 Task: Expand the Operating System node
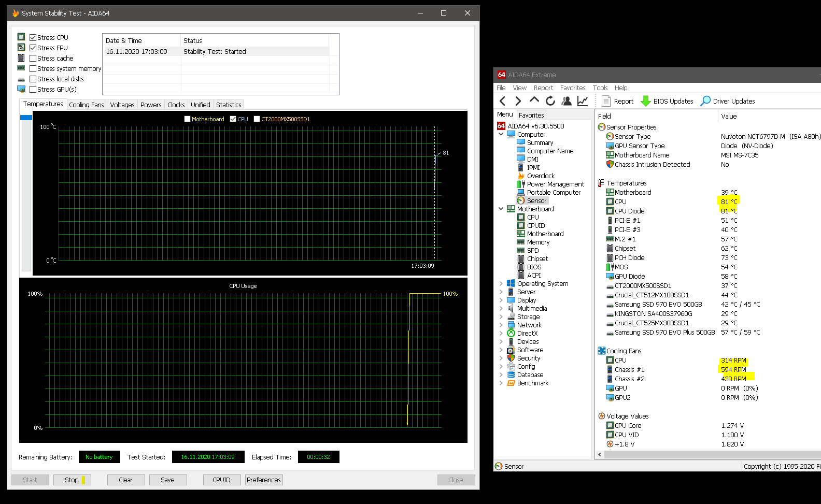pyautogui.click(x=501, y=283)
